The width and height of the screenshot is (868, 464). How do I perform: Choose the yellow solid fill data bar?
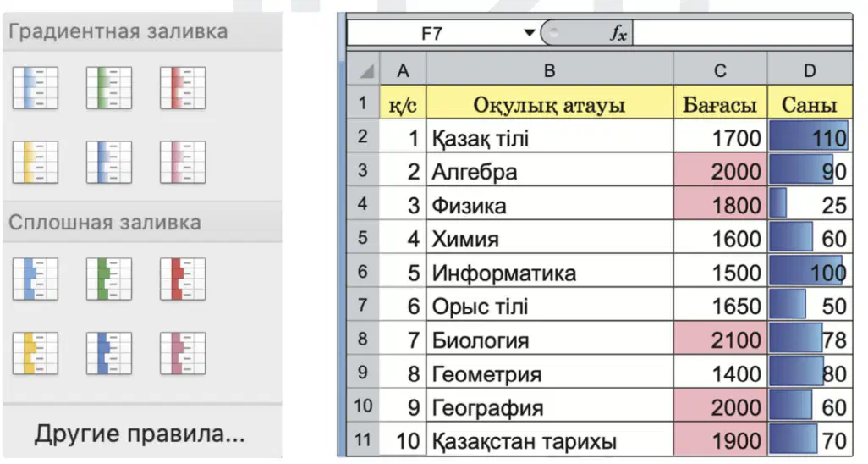(35, 353)
